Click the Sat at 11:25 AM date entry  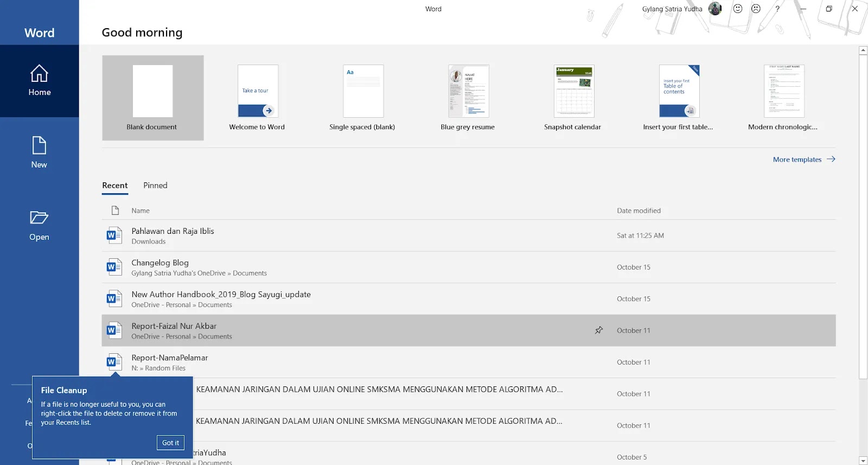[x=640, y=235]
